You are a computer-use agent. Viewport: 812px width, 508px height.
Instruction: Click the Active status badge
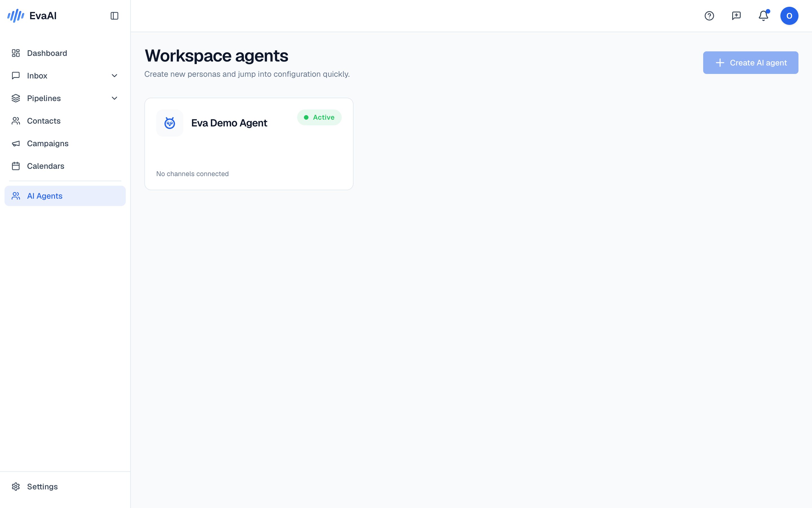click(x=319, y=117)
